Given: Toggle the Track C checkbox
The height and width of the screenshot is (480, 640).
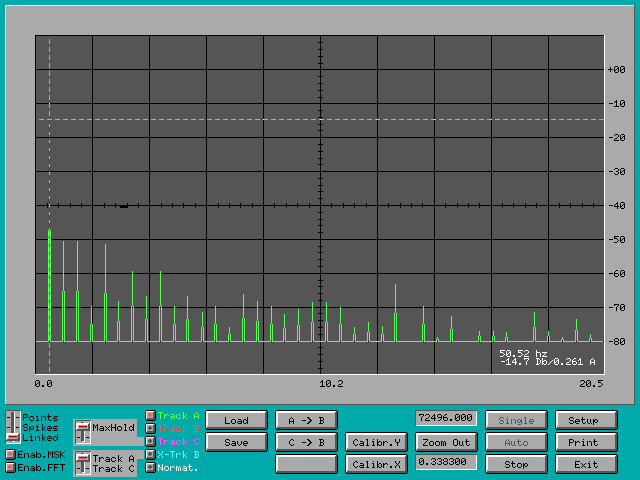Looking at the screenshot, I should (151, 441).
